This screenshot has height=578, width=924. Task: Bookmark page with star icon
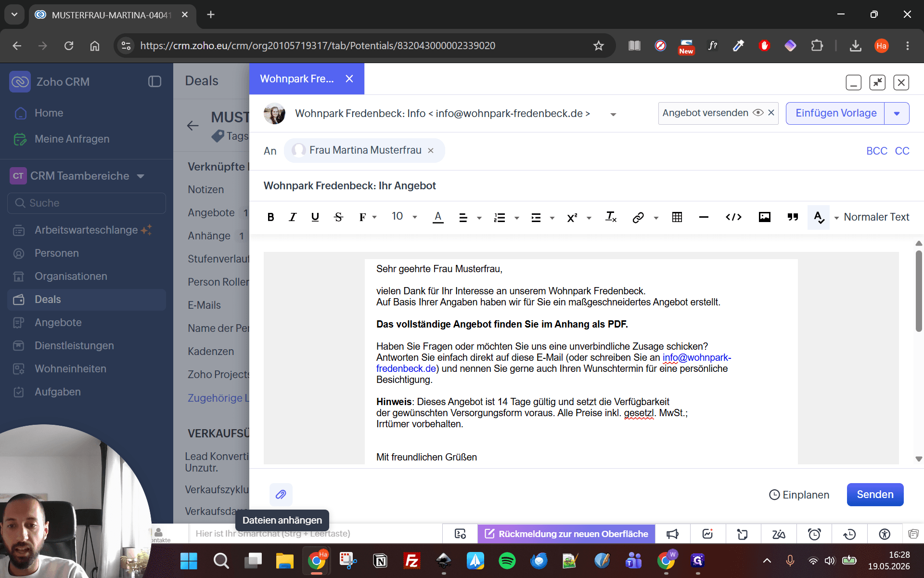[598, 46]
